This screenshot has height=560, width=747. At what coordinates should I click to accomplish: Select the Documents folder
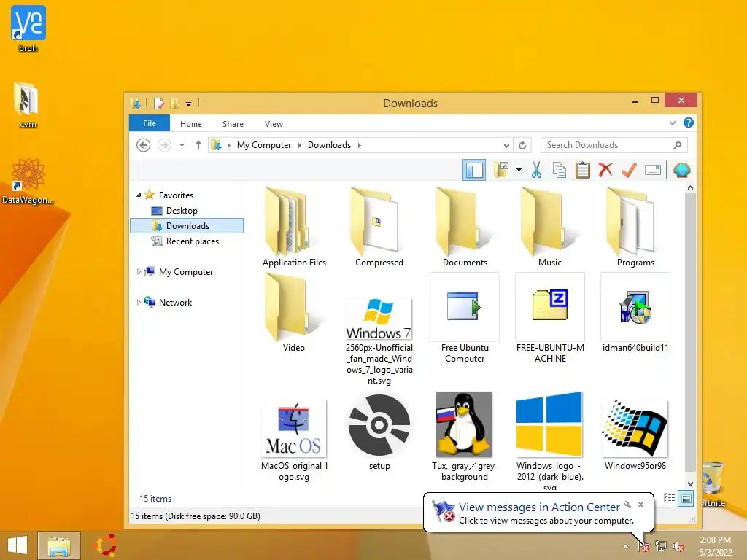[x=465, y=227]
